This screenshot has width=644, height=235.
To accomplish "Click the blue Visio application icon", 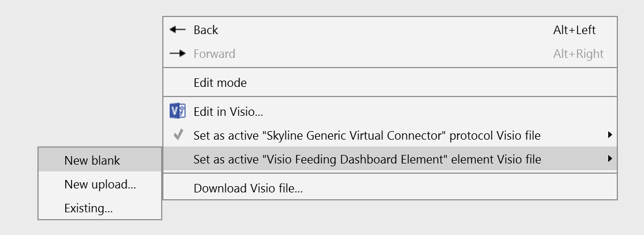I will click(178, 111).
